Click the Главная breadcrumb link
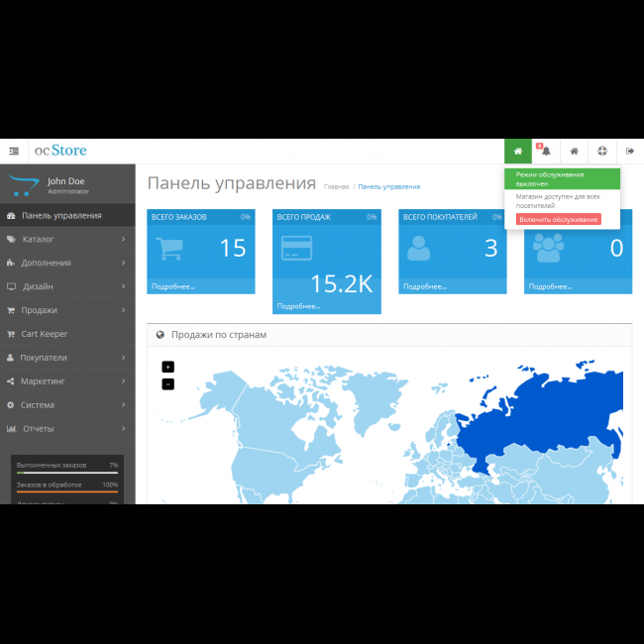Viewport: 644px width, 644px height. coord(336,186)
